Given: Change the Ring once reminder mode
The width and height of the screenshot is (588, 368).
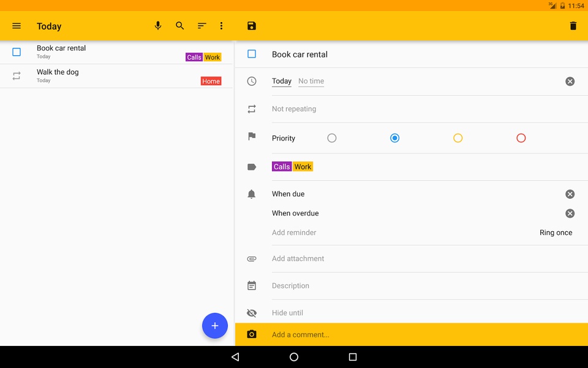Looking at the screenshot, I should (556, 232).
